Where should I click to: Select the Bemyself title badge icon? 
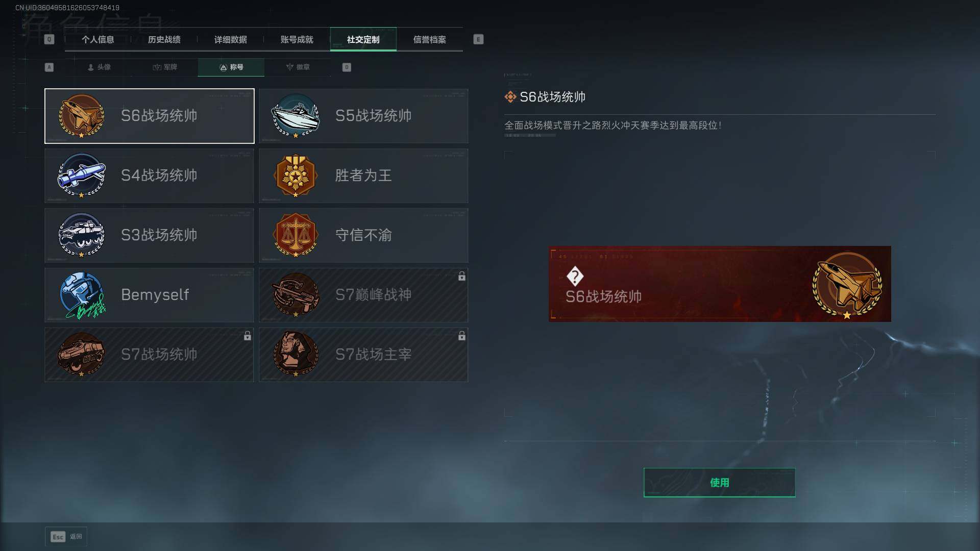tap(83, 295)
